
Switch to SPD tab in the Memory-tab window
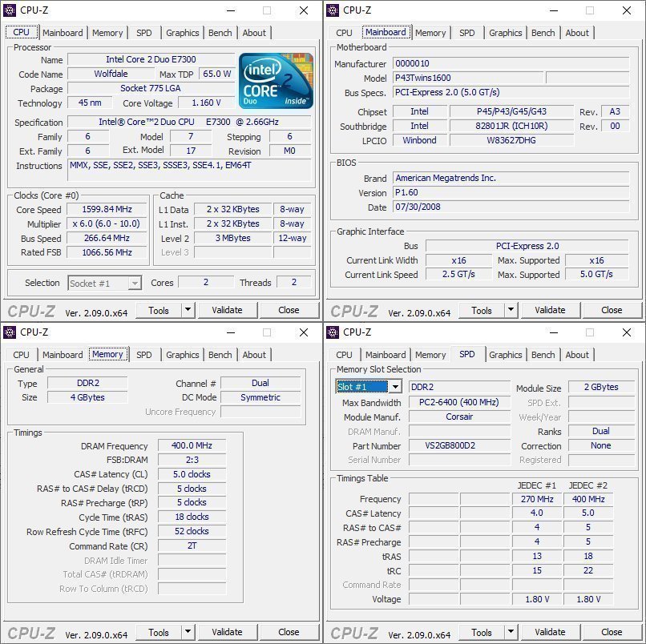pyautogui.click(x=143, y=355)
